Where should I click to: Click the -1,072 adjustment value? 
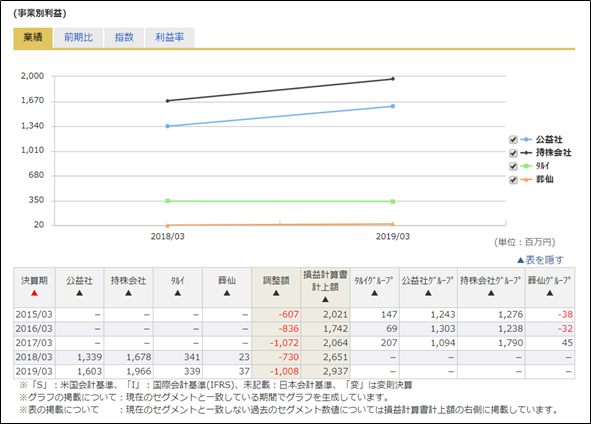click(284, 343)
